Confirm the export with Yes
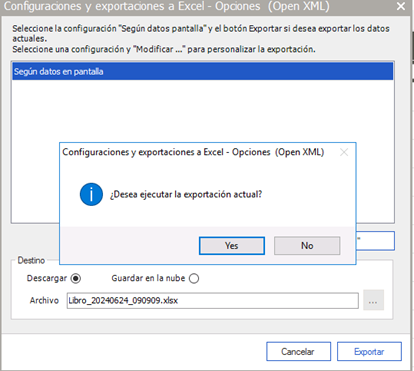 [232, 246]
